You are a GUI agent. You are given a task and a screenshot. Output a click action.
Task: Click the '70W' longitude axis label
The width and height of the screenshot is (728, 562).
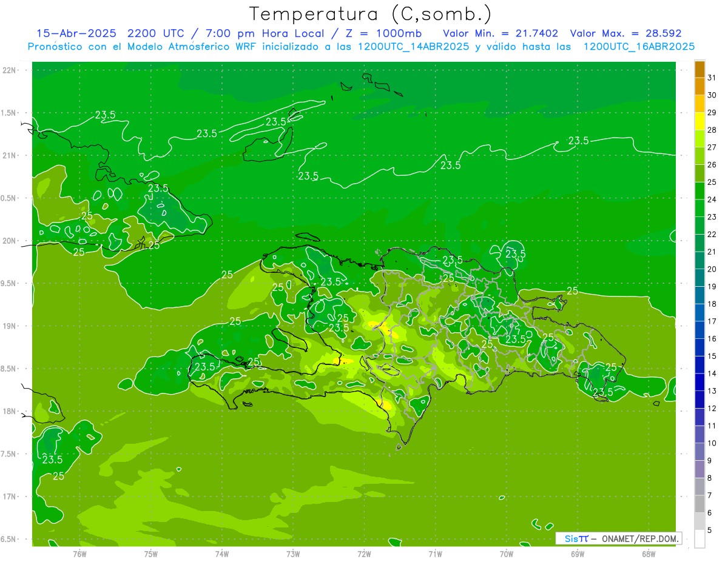pos(507,554)
